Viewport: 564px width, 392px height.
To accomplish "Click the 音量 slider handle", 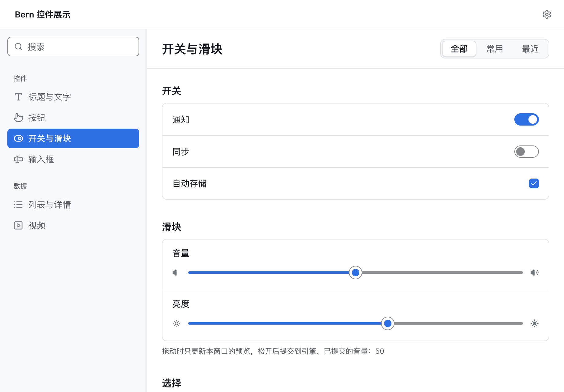I will pyautogui.click(x=356, y=273).
